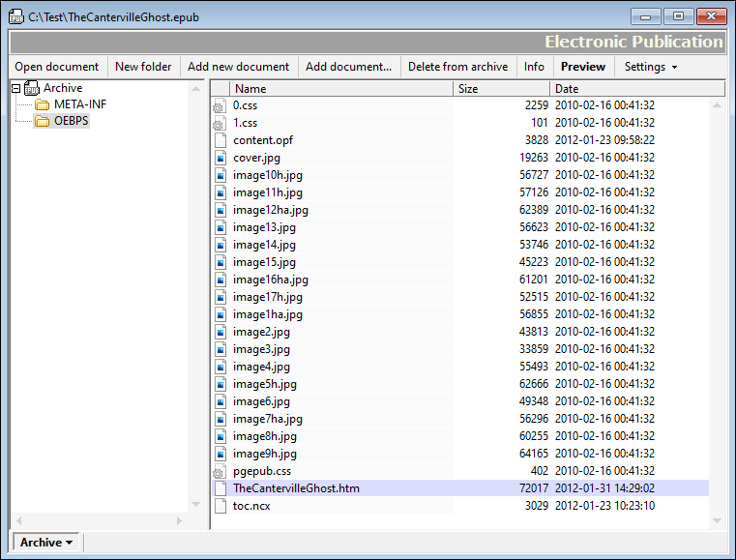Collapse the Archive tree node
736x560 pixels.
[15, 88]
